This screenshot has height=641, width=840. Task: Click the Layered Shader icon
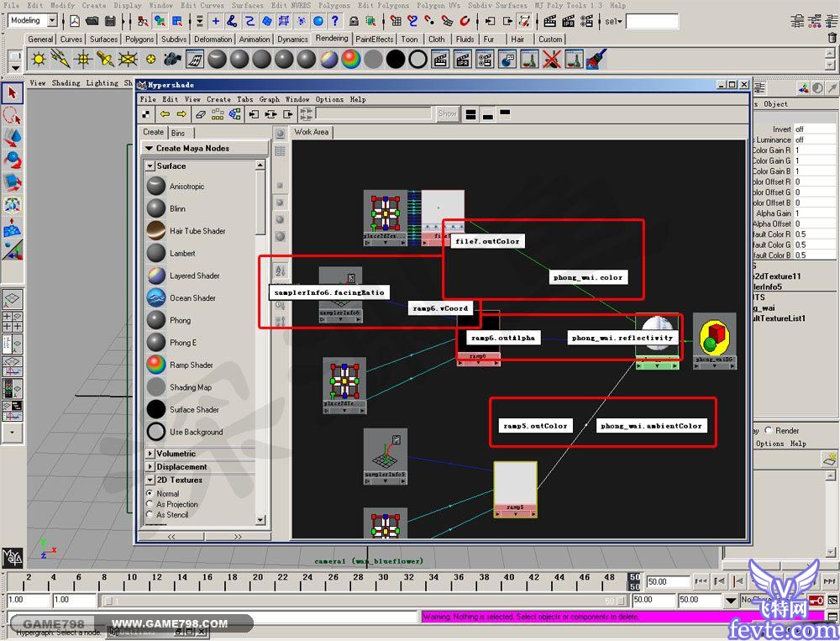(156, 276)
